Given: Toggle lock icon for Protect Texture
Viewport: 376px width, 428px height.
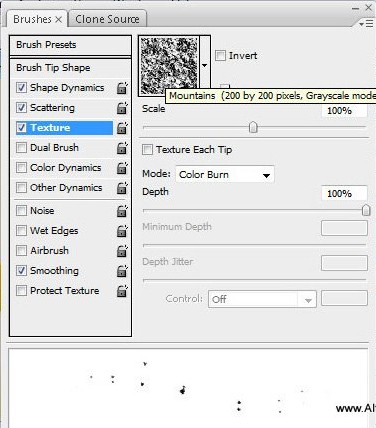Looking at the screenshot, I should pyautogui.click(x=122, y=291).
